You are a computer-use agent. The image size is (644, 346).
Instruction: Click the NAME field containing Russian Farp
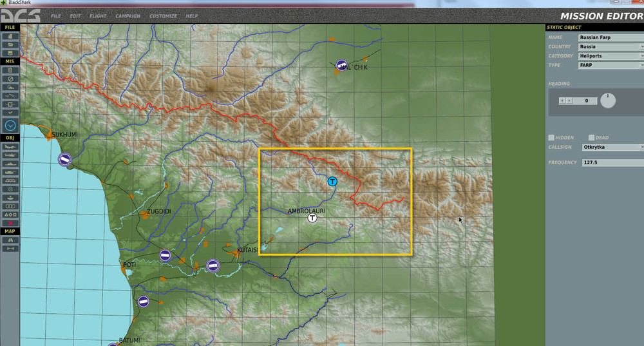click(611, 37)
